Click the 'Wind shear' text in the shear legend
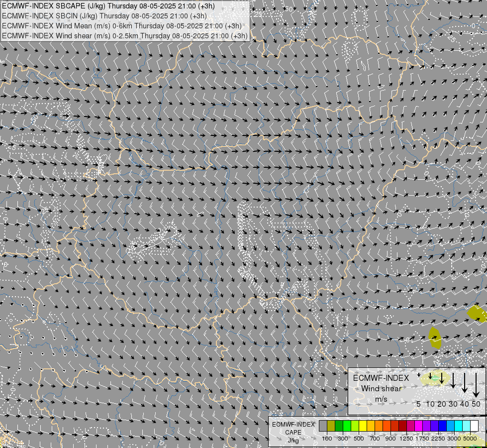Viewport: 487px width, 448px height. click(382, 389)
